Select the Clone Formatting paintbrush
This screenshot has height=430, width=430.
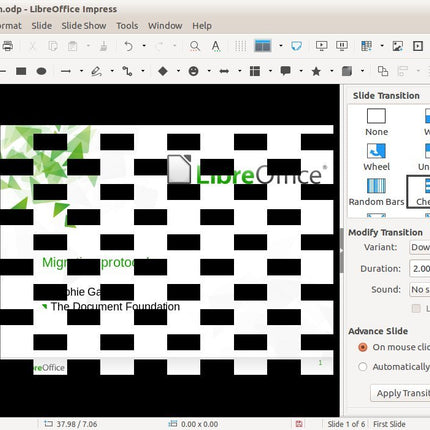click(x=103, y=46)
